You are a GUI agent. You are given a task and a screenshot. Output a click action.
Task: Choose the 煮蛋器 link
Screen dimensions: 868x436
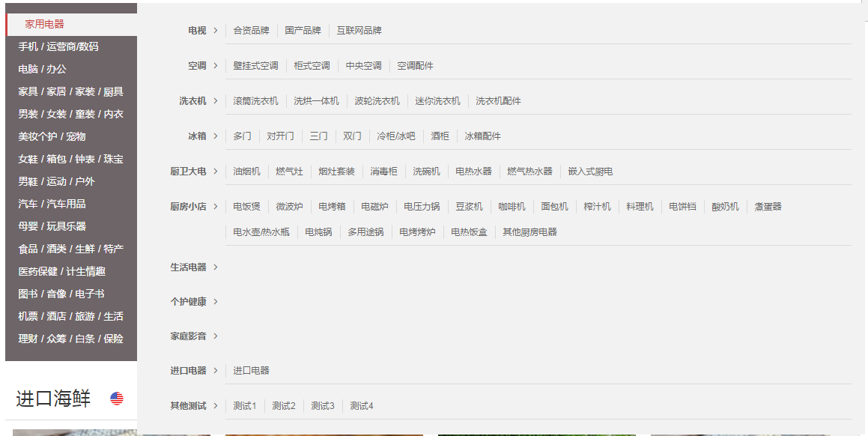pos(768,207)
